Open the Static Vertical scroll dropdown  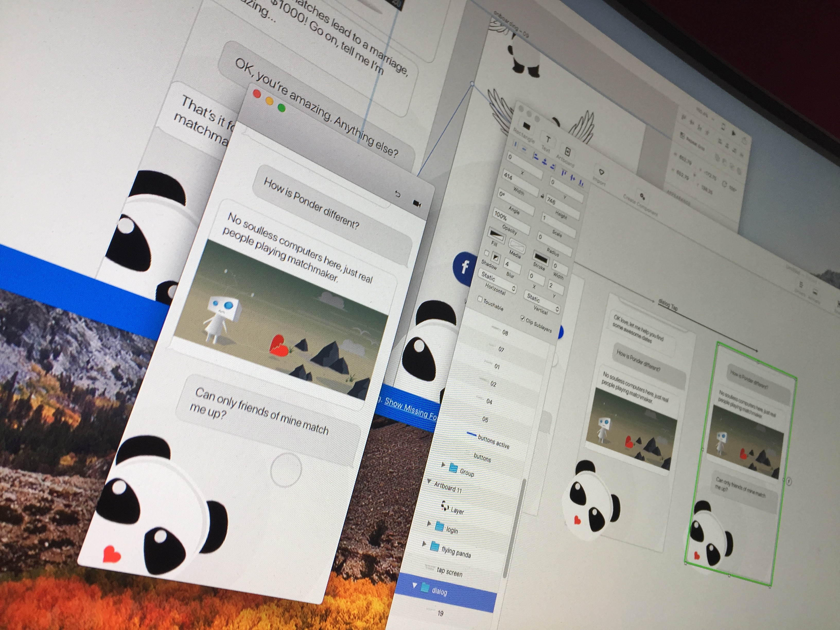point(542,302)
